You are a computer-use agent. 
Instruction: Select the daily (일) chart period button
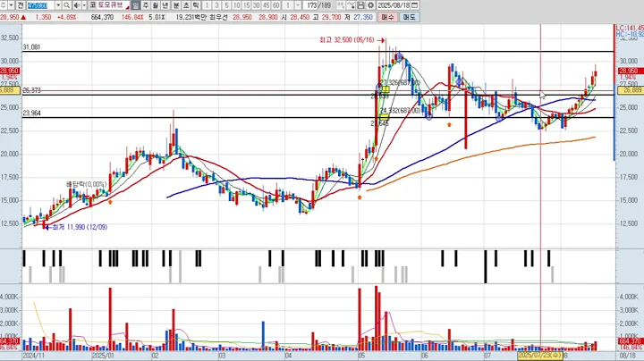[136, 5]
